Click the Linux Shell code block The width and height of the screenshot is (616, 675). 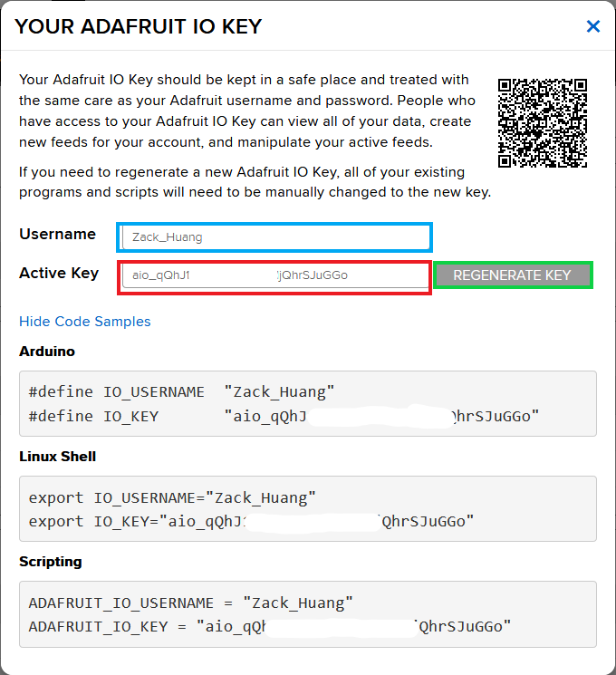pyautogui.click(x=308, y=509)
